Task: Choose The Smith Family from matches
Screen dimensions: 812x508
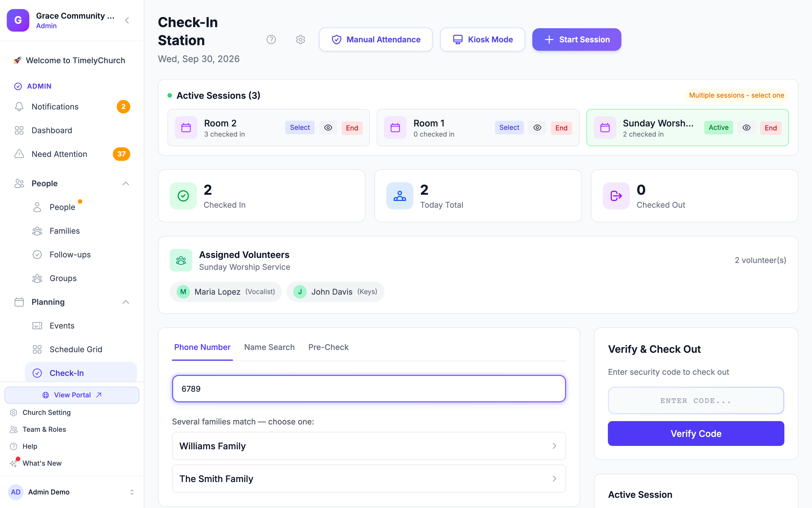Action: tap(369, 478)
